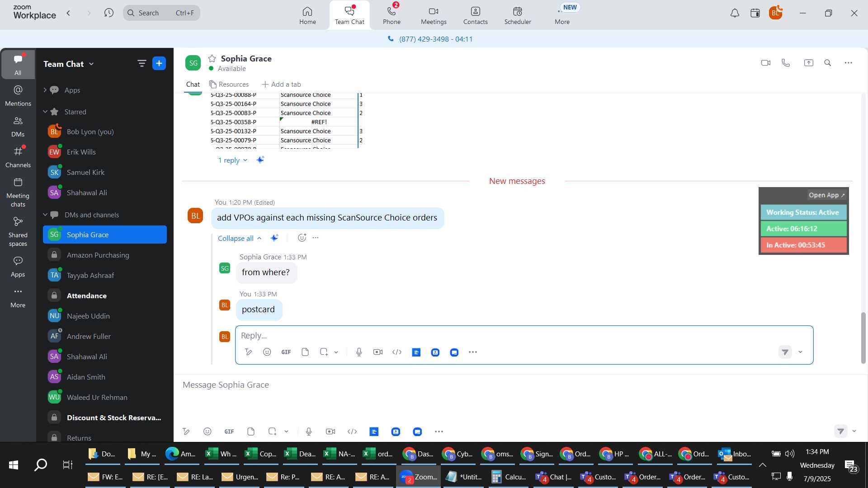Collapse the Starred section

[x=45, y=112]
